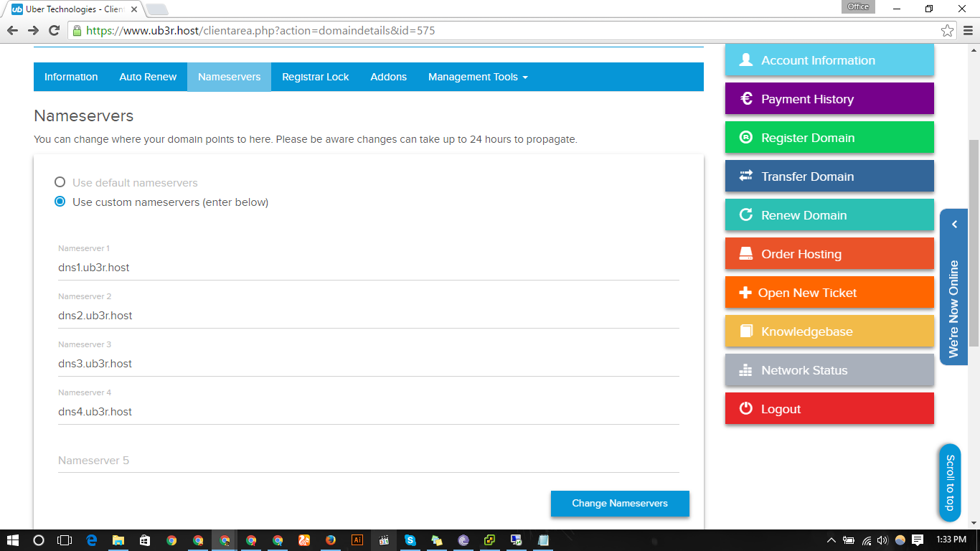980x551 pixels.
Task: Open Cortana search circle in taskbar
Action: 39,540
